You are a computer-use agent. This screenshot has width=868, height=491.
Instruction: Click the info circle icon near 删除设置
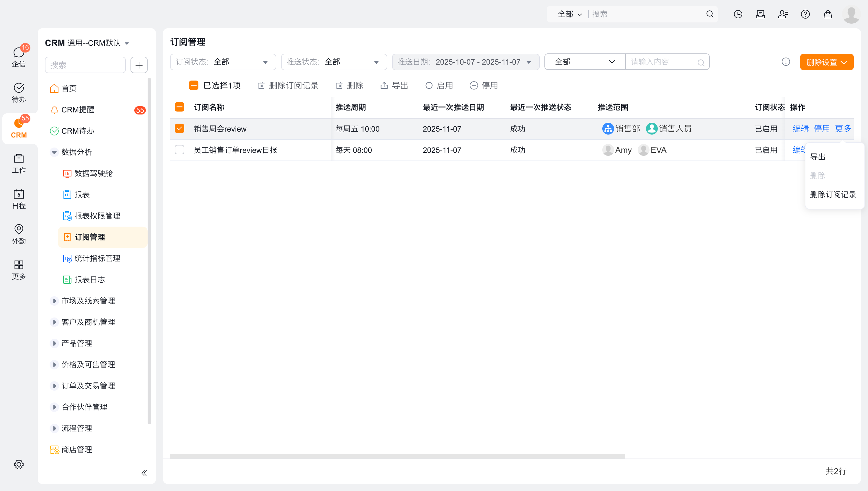786,62
